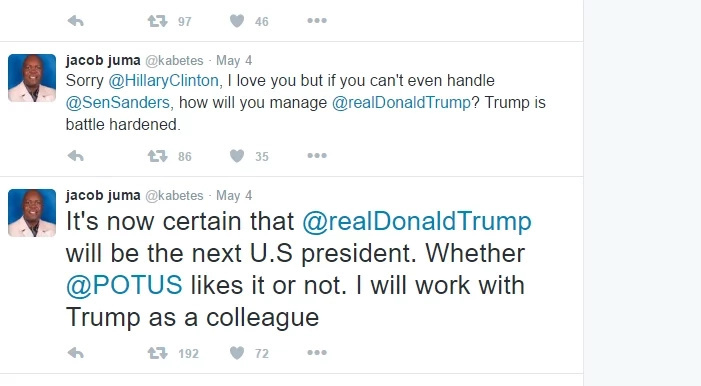Viewport: 701px width, 386px height.
Task: Retweet the tweet with 192 retweets
Action: (x=157, y=353)
